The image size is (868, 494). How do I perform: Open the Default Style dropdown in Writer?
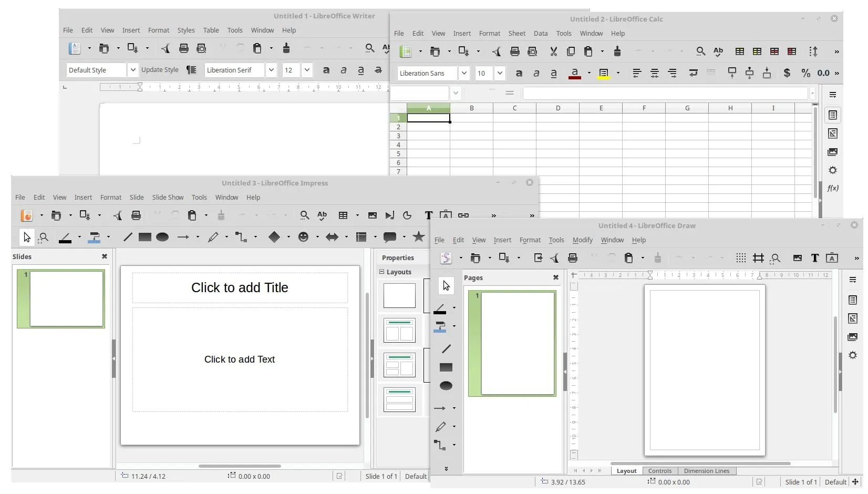coord(133,70)
